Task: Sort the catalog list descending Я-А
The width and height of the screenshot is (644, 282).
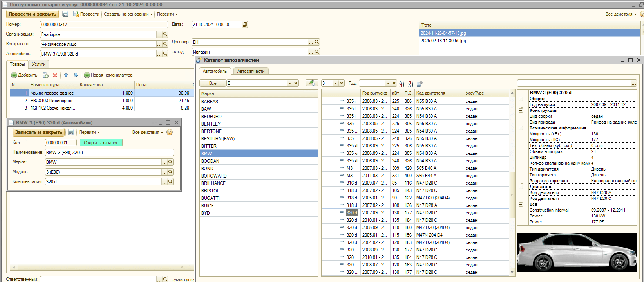Action: click(x=411, y=83)
